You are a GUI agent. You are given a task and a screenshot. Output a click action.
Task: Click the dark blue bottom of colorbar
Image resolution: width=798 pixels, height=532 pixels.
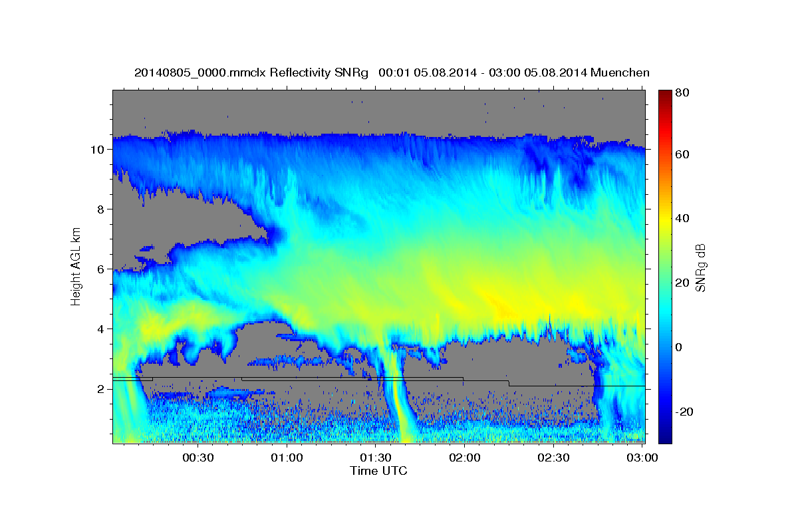pos(665,436)
